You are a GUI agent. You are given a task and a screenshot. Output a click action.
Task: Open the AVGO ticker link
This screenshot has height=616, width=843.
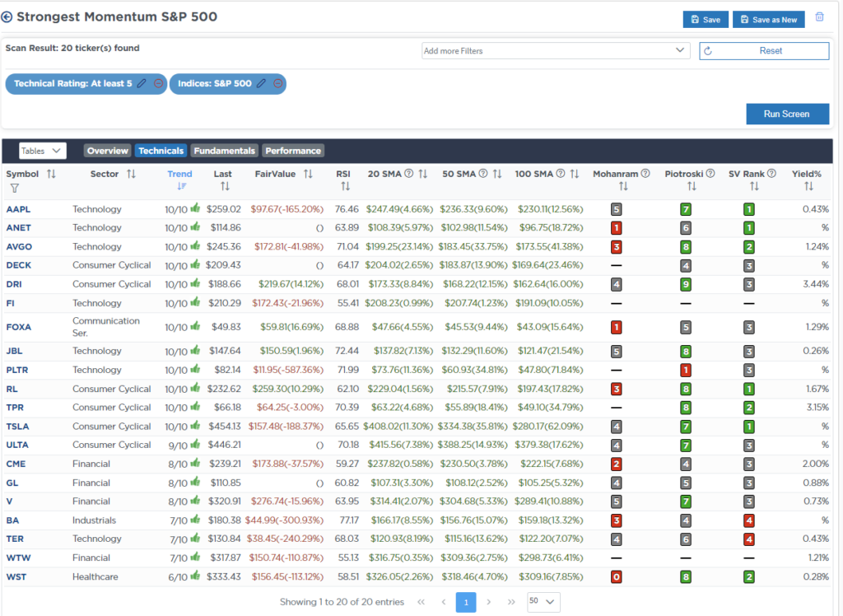[x=19, y=246]
